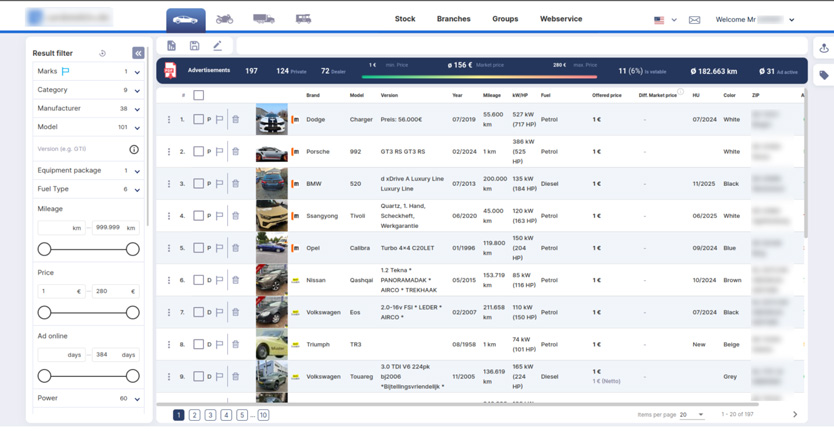834x431 pixels.
Task: Expand the Manufacturer filter dropdown
Action: 137,109
